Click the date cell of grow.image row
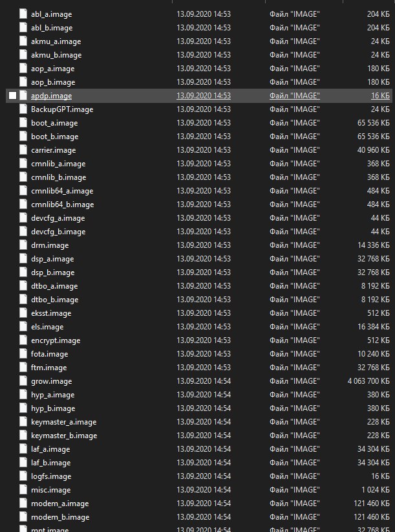This screenshot has width=395, height=532. 204,381
